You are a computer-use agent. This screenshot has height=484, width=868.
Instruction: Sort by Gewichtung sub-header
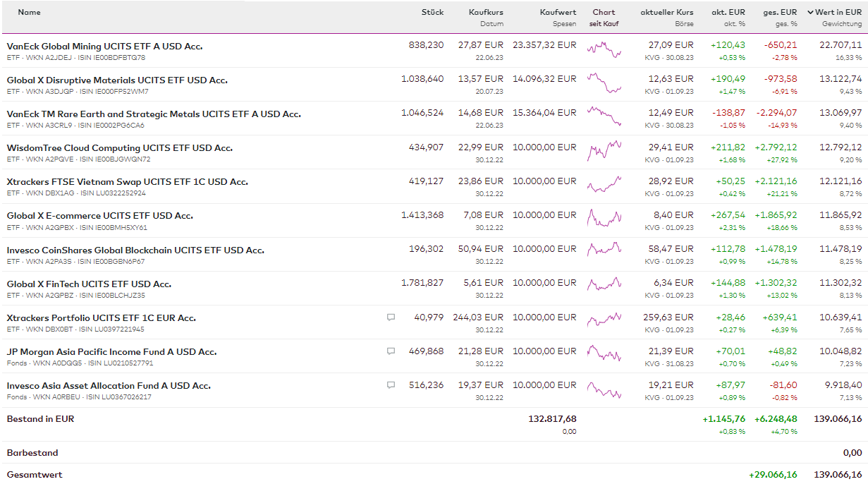pyautogui.click(x=842, y=24)
